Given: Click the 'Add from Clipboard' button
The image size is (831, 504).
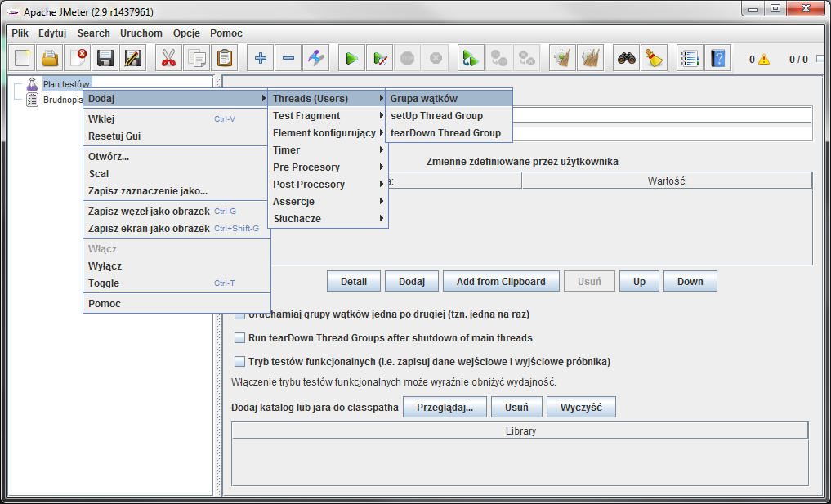Looking at the screenshot, I should pyautogui.click(x=501, y=282).
